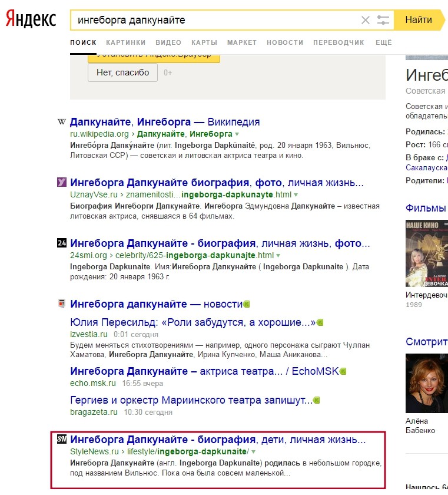Viewport: 448px width, 495px height.
Task: Open the Фильмы section heading in sidebar
Action: click(x=426, y=208)
